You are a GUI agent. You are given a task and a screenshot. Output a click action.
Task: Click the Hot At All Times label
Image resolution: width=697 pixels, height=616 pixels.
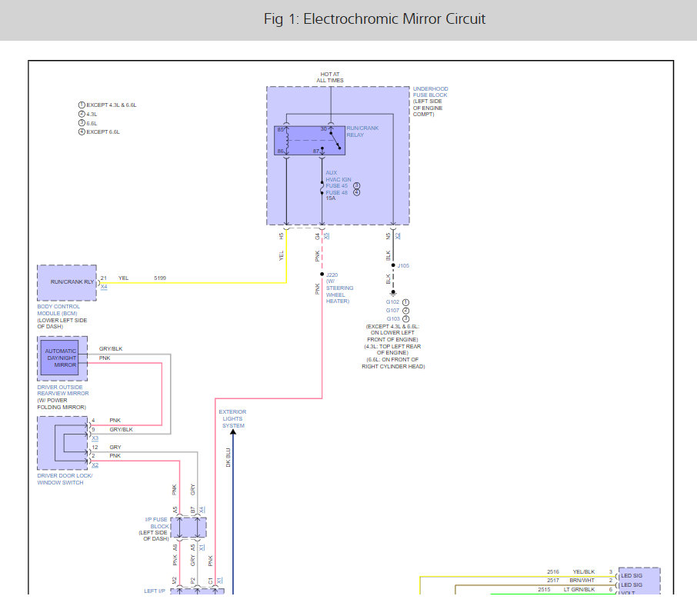[330, 77]
